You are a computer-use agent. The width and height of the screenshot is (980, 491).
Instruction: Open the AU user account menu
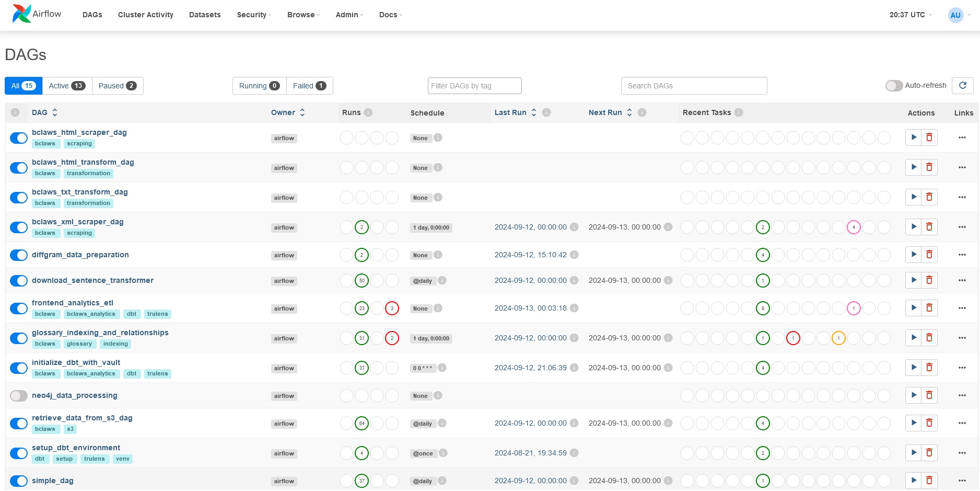960,15
